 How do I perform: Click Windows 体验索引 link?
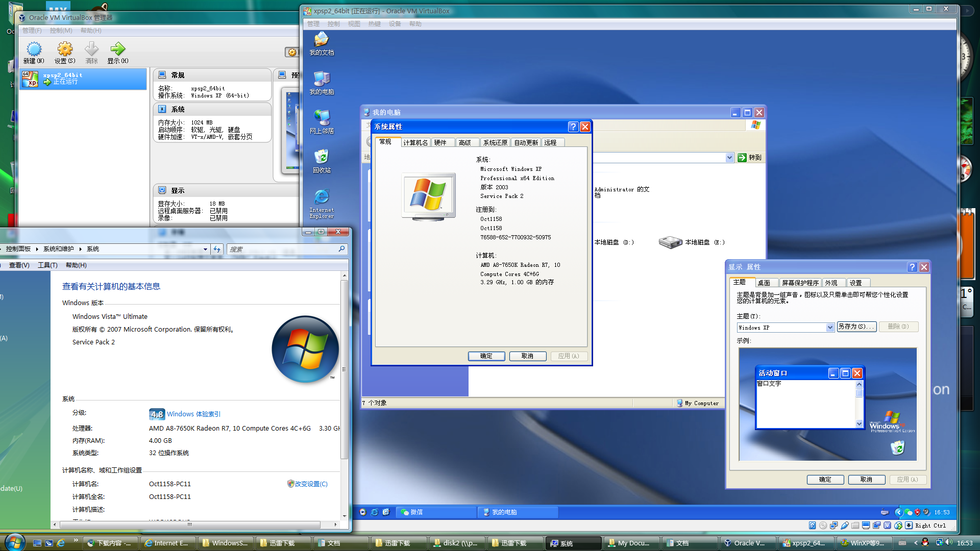tap(193, 414)
